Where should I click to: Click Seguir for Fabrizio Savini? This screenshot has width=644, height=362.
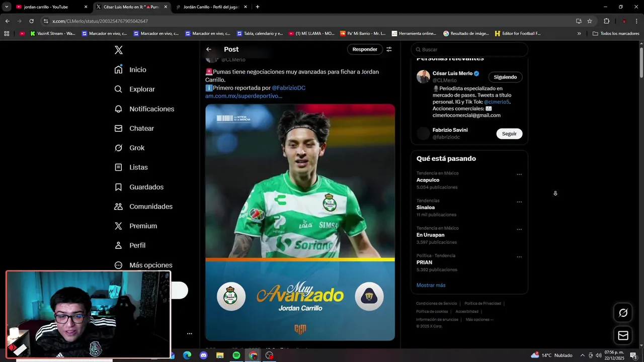coord(509,134)
